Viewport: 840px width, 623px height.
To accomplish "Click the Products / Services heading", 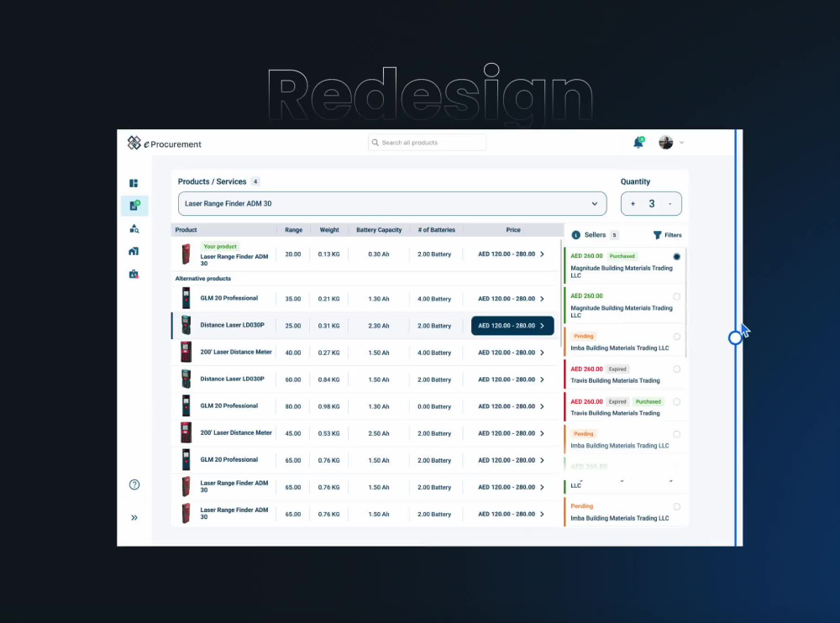I will click(213, 181).
